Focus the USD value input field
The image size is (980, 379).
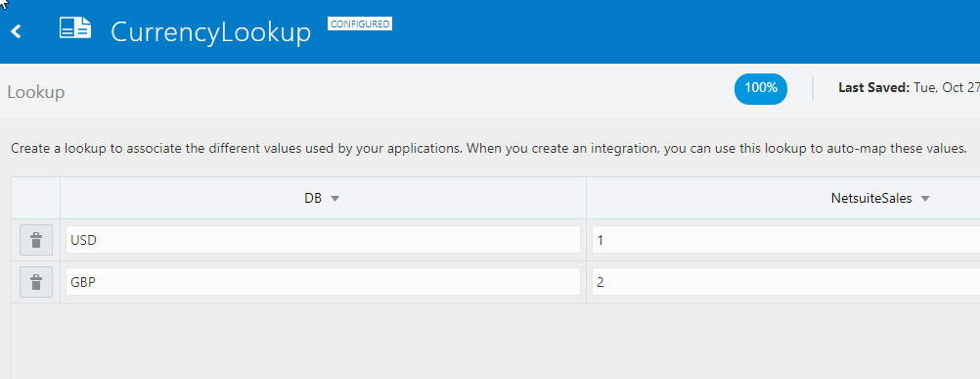[x=323, y=240]
